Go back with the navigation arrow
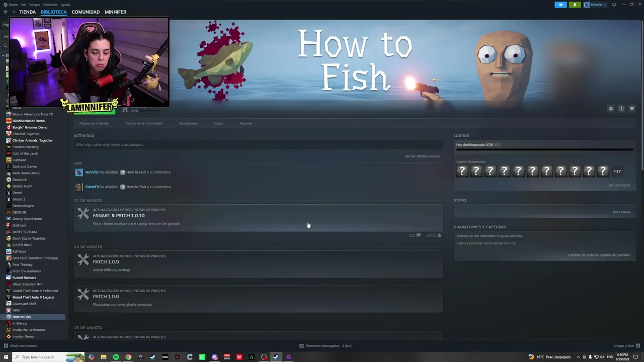Screen dimensions: 644x362 pyautogui.click(x=6, y=12)
